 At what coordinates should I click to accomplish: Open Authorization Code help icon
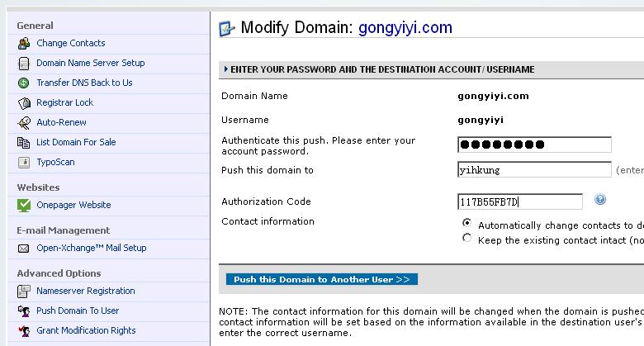600,199
